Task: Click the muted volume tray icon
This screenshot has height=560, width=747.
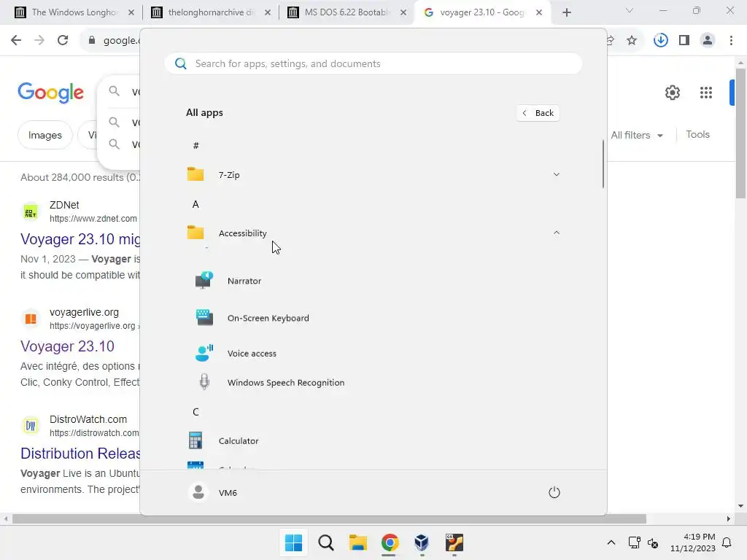Action: coord(653,542)
